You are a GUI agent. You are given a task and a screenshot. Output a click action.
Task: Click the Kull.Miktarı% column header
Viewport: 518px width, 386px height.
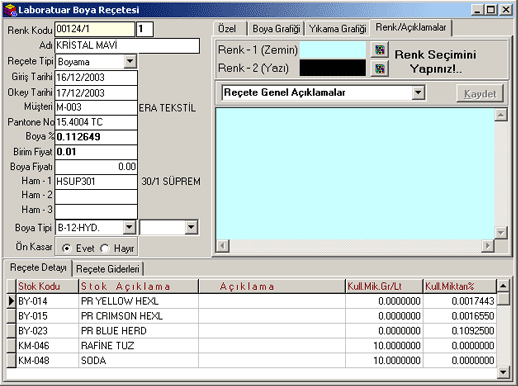(x=460, y=286)
